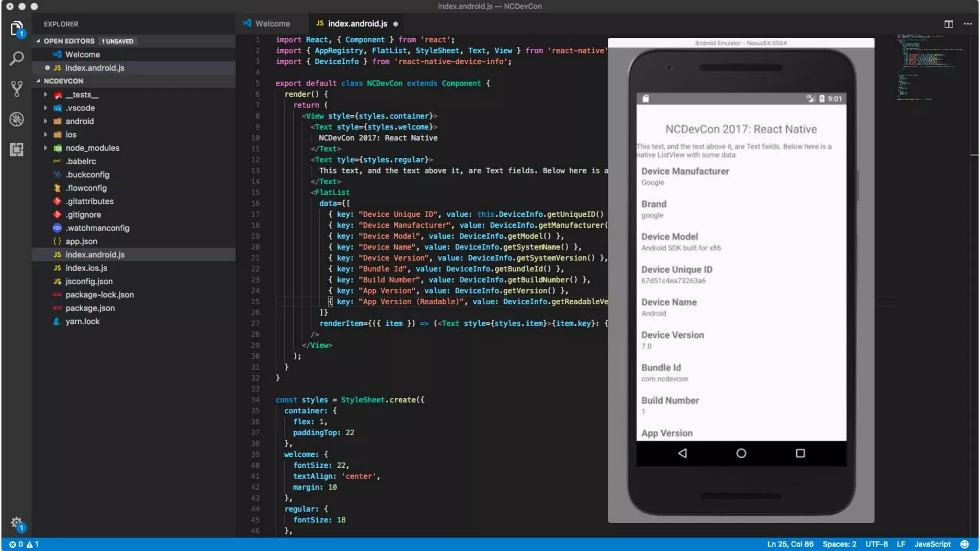Select the index.android.js editor tab
The height and width of the screenshot is (551, 980).
coord(356,24)
